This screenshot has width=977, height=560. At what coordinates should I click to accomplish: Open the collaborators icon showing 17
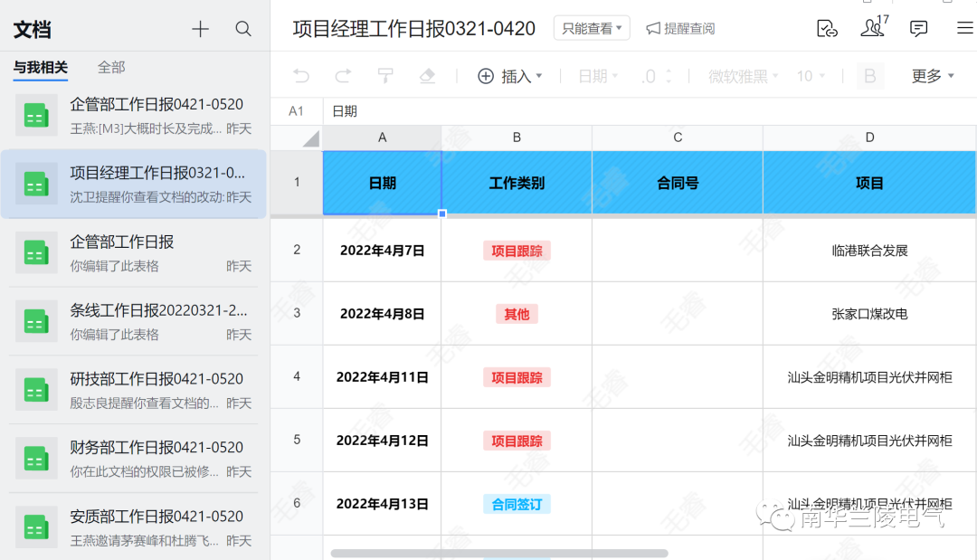pyautogui.click(x=872, y=28)
